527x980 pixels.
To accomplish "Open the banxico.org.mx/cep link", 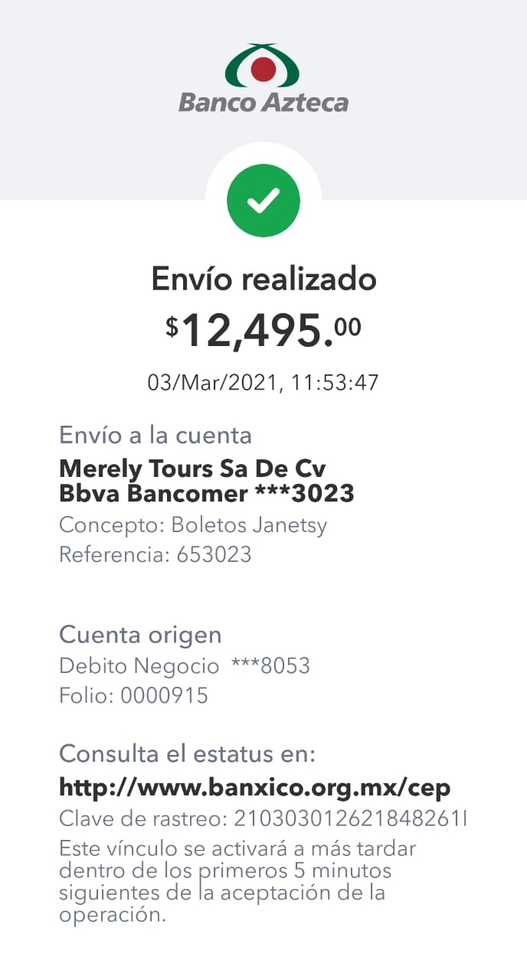I will (x=255, y=786).
